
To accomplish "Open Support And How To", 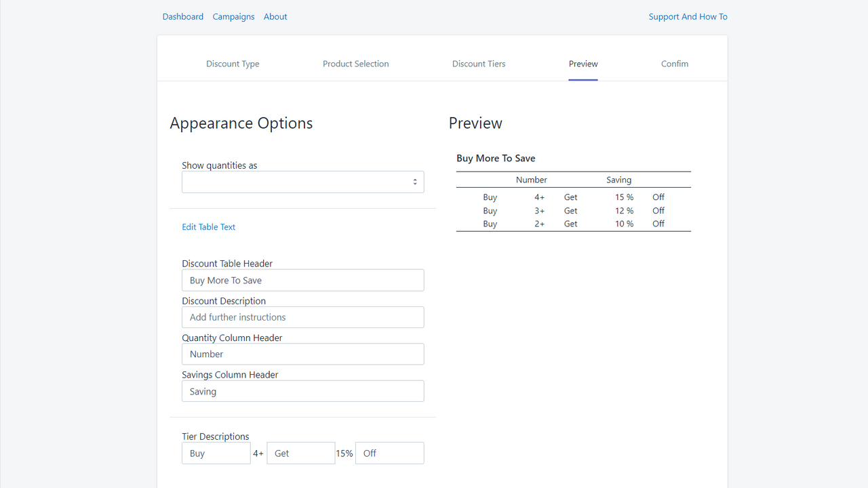I will 688,16.
